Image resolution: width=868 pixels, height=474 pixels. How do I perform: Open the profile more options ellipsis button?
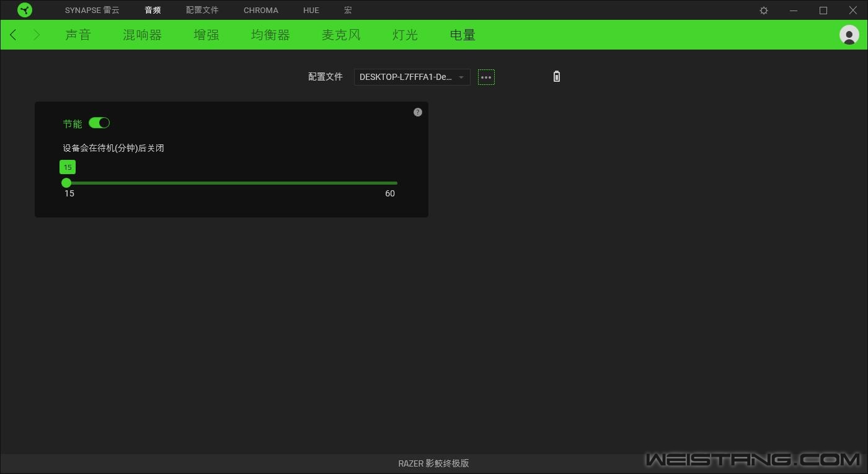(x=486, y=77)
